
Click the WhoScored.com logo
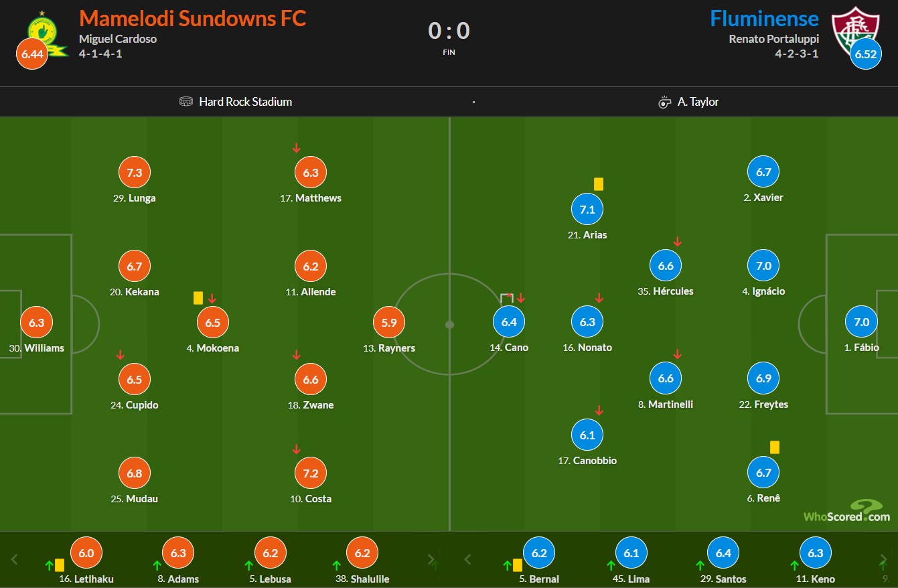click(x=848, y=511)
